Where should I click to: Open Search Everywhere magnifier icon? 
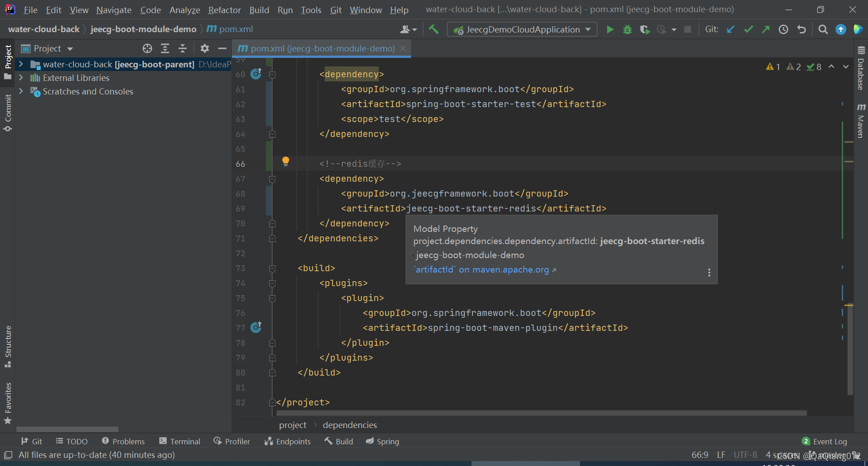[x=823, y=29]
